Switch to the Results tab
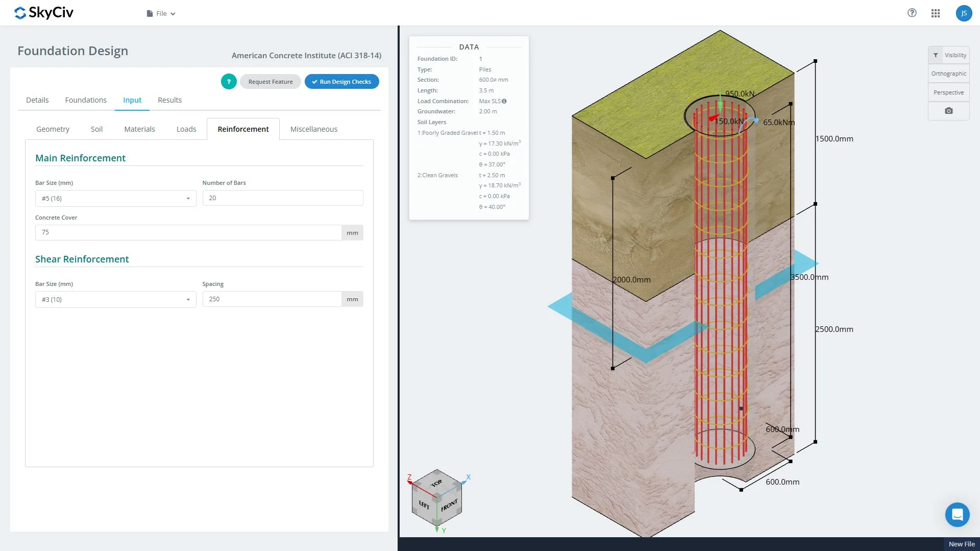980x551 pixels. click(x=169, y=100)
